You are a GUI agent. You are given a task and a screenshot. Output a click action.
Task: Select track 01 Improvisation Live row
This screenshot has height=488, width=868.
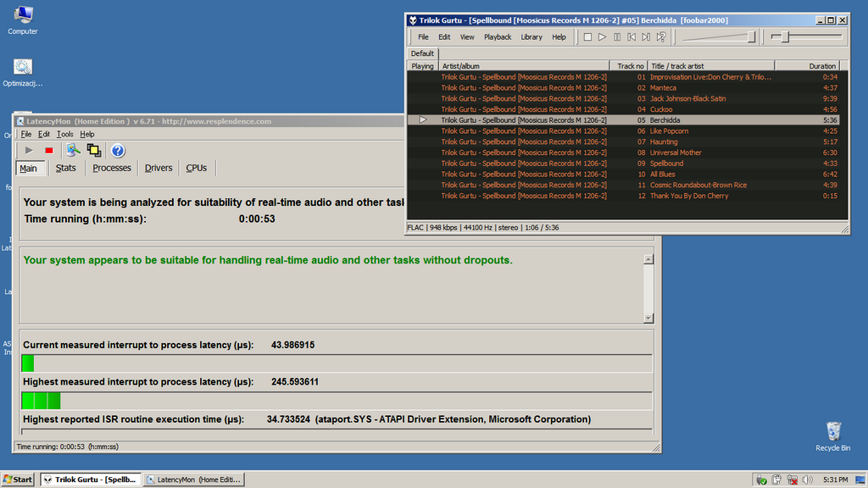tap(623, 77)
